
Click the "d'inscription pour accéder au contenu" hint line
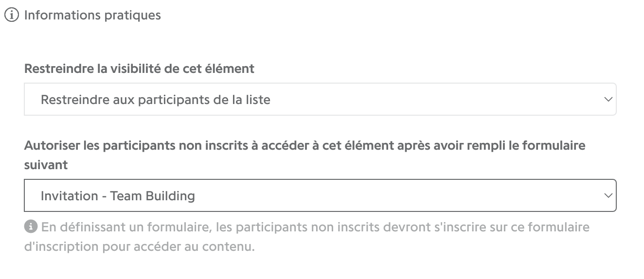click(x=140, y=246)
